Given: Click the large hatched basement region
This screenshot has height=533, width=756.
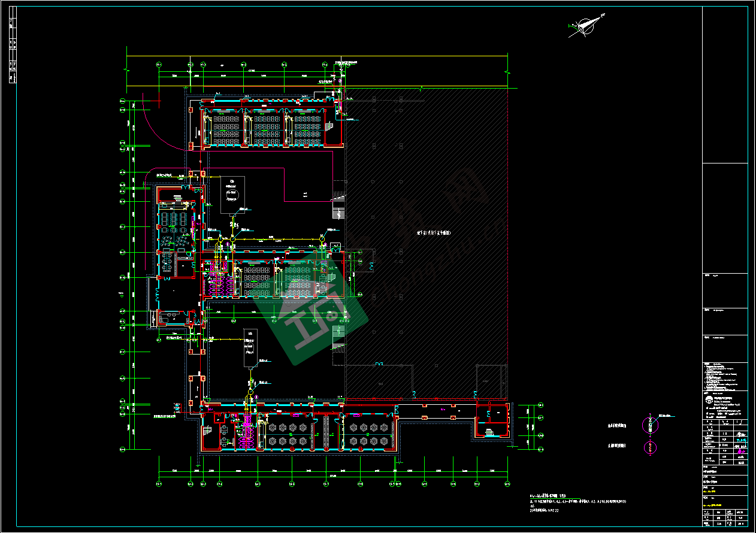Looking at the screenshot, I should (425, 240).
